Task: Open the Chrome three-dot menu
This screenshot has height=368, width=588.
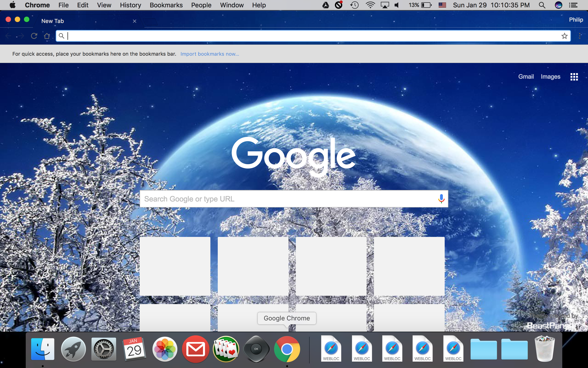Action: tap(580, 36)
